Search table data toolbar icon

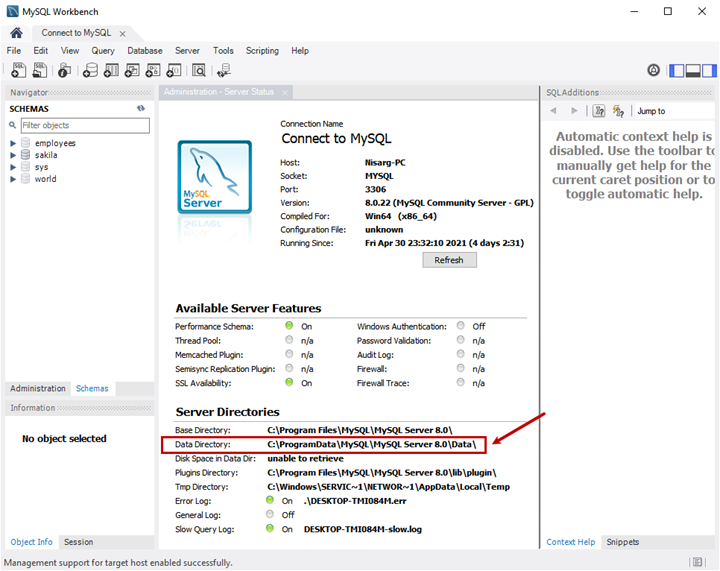click(x=199, y=70)
